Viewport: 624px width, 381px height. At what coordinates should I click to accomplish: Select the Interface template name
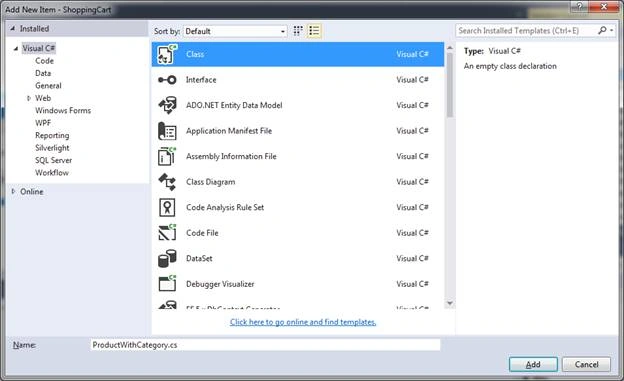[x=201, y=80]
